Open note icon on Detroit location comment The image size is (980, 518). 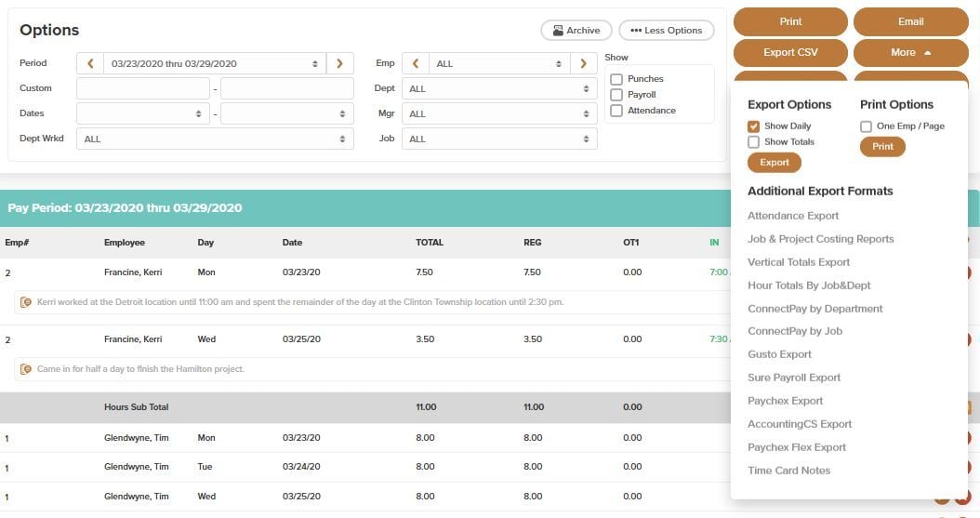click(27, 302)
